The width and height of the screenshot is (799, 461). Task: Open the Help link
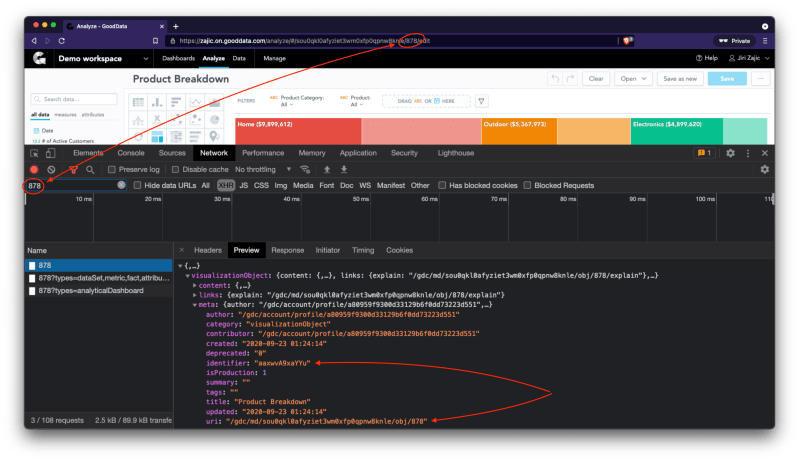tap(707, 58)
